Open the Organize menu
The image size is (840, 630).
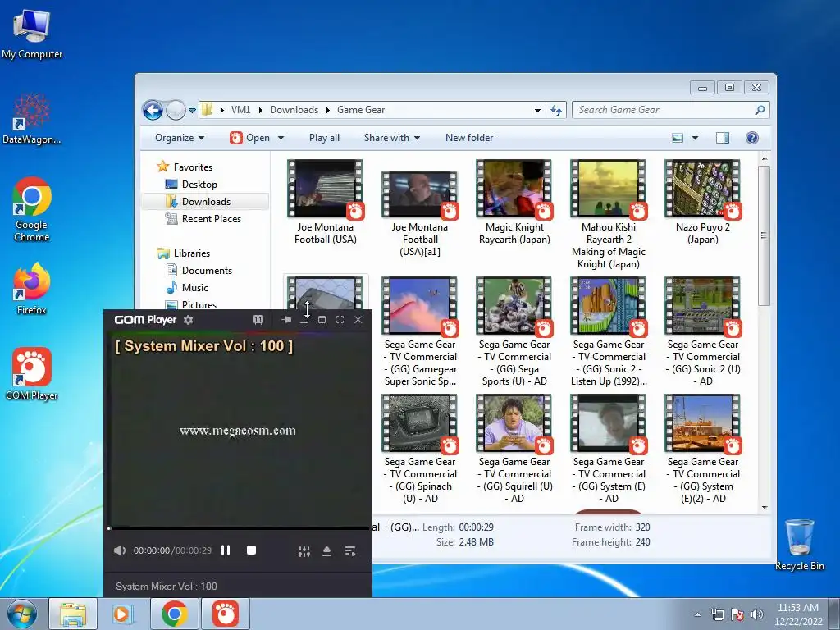(x=180, y=138)
